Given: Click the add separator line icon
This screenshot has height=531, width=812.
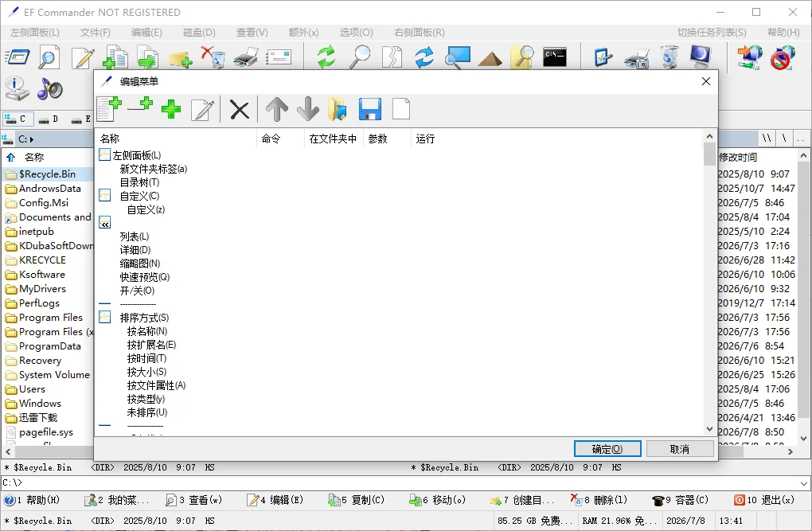Looking at the screenshot, I should (x=140, y=106).
